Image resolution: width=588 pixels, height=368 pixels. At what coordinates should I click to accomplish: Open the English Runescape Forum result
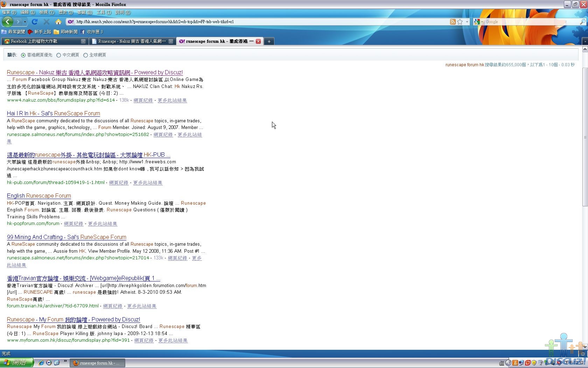tap(39, 196)
